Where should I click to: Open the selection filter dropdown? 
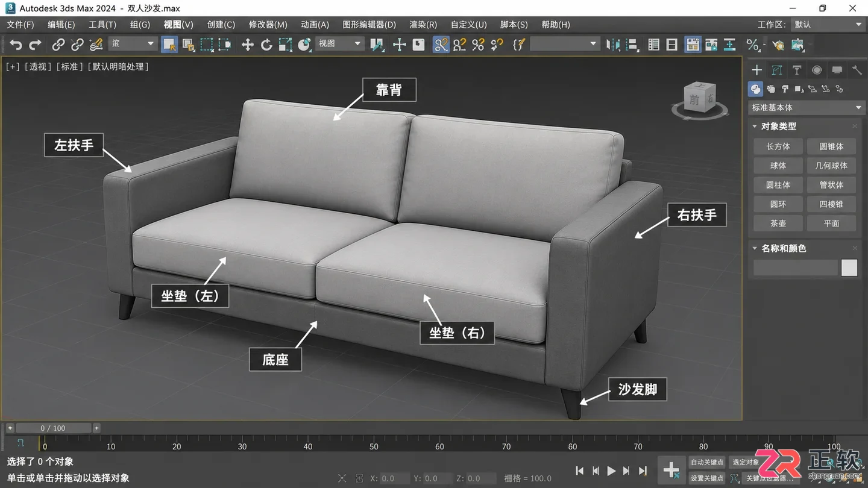tap(133, 44)
